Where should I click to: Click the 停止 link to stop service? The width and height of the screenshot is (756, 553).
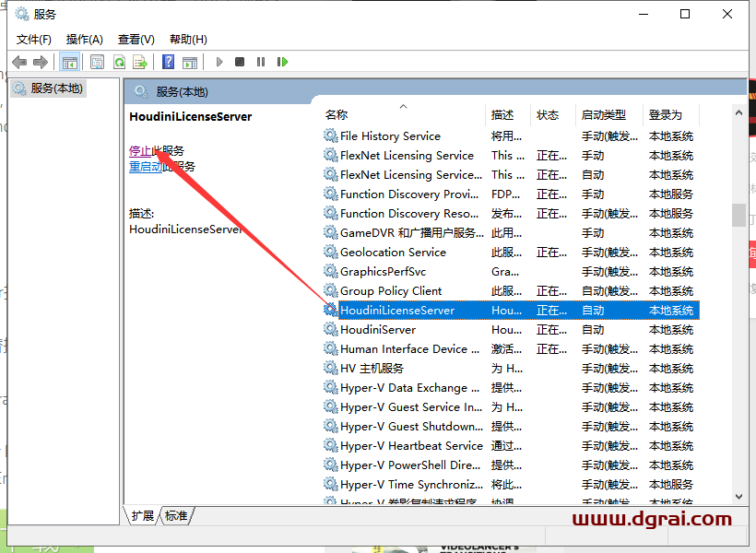140,151
